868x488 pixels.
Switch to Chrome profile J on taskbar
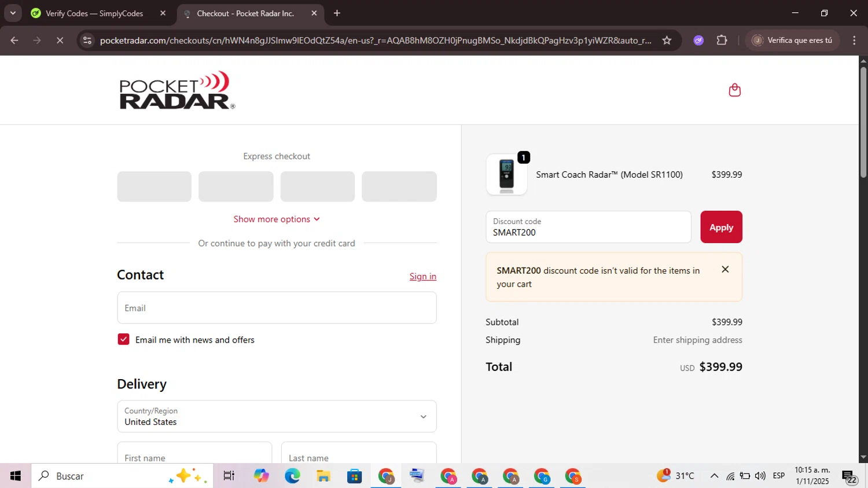[386, 476]
